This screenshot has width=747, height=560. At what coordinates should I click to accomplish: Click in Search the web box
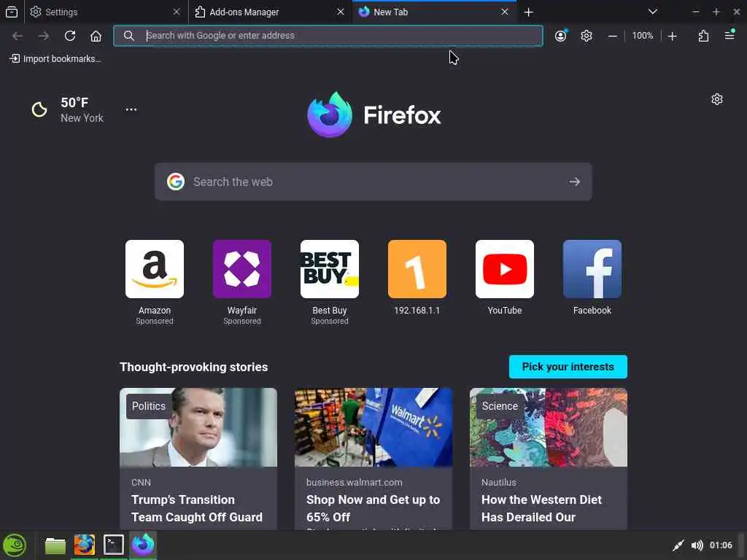click(373, 182)
